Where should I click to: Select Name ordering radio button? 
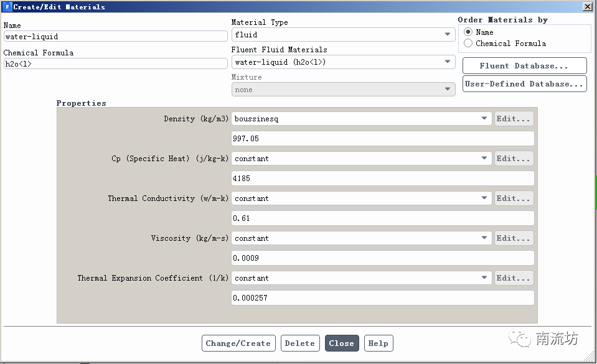[468, 32]
